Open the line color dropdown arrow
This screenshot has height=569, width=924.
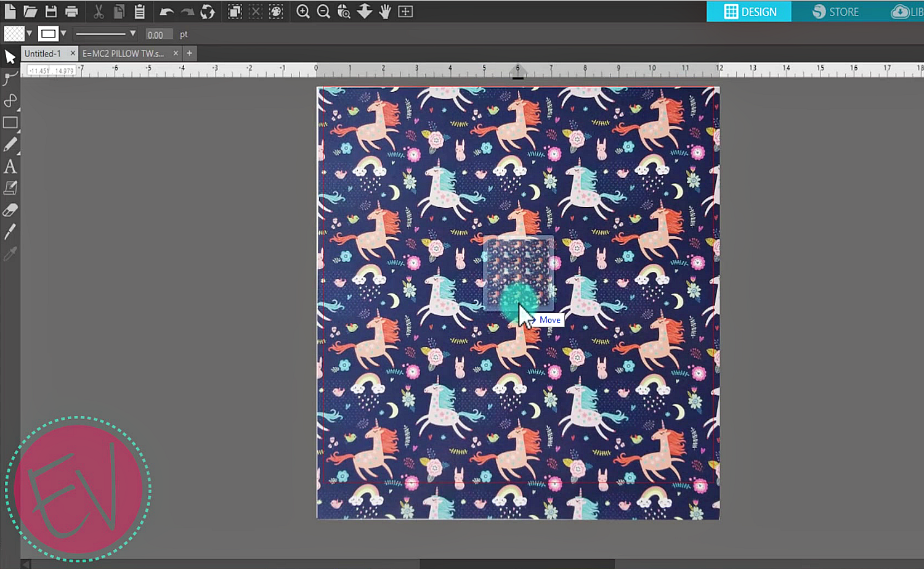[x=63, y=33]
